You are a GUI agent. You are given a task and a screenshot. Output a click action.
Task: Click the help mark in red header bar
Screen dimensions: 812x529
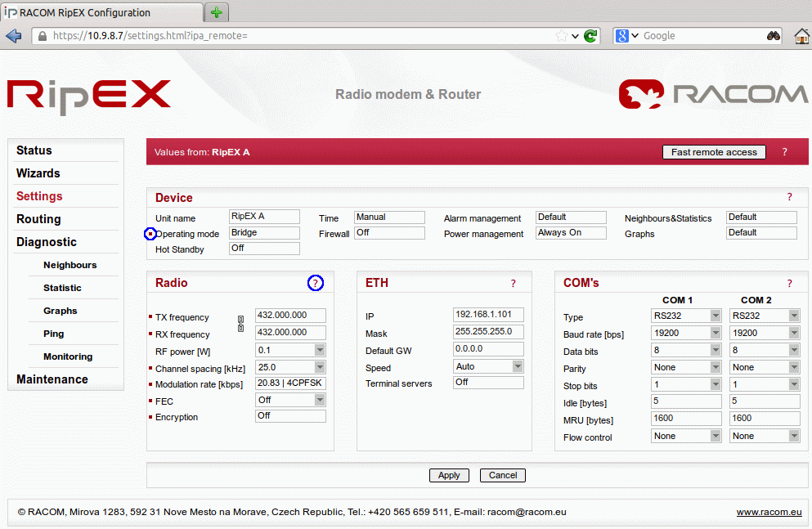784,152
